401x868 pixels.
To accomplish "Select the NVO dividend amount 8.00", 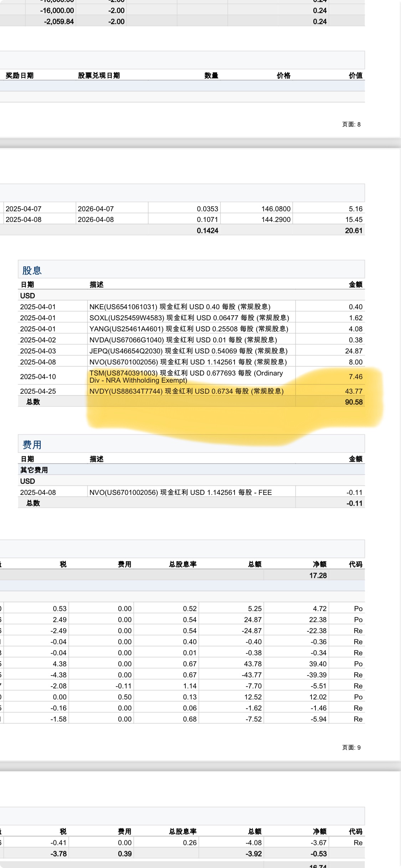I will coord(355,362).
